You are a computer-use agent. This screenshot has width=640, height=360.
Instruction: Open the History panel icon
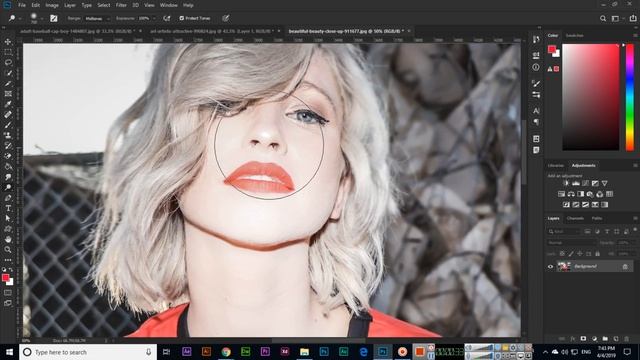536,39
